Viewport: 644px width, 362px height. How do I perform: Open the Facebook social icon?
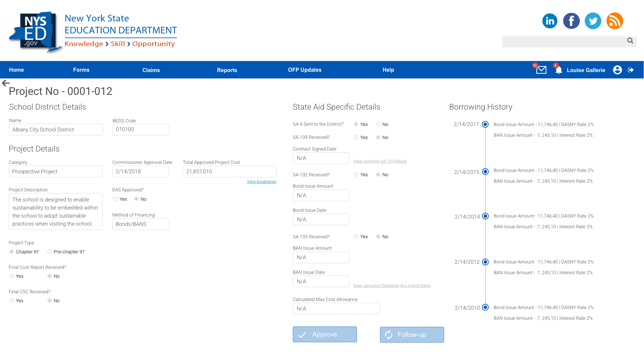(x=571, y=21)
